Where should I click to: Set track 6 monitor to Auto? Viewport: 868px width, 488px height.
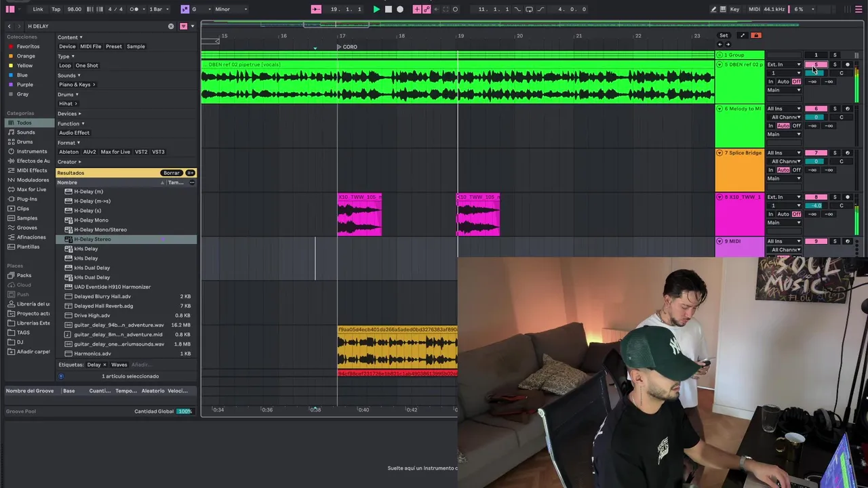pos(783,126)
